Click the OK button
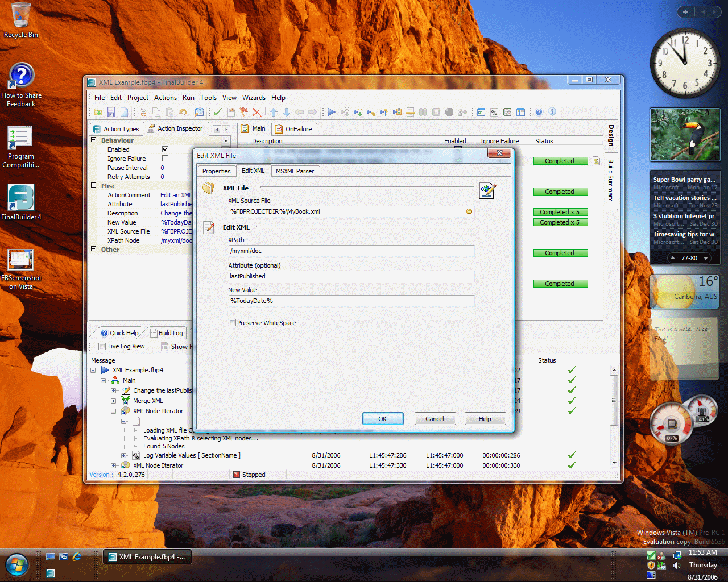 coord(383,419)
